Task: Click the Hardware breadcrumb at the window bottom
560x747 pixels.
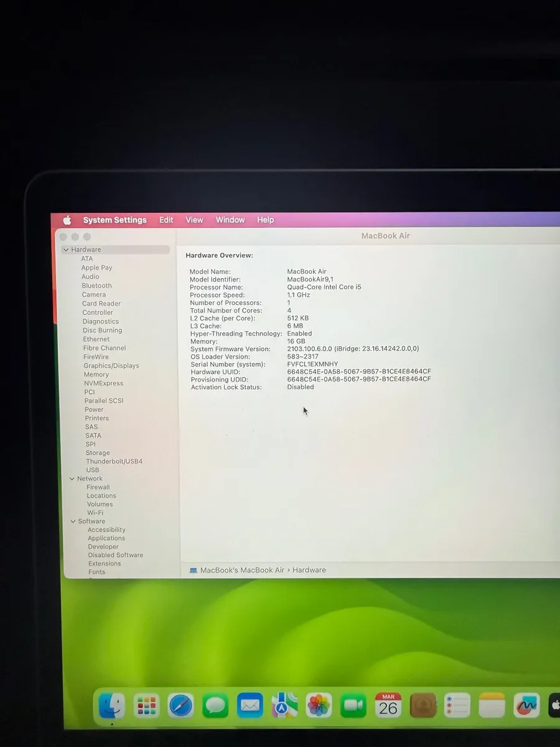Action: tap(309, 570)
